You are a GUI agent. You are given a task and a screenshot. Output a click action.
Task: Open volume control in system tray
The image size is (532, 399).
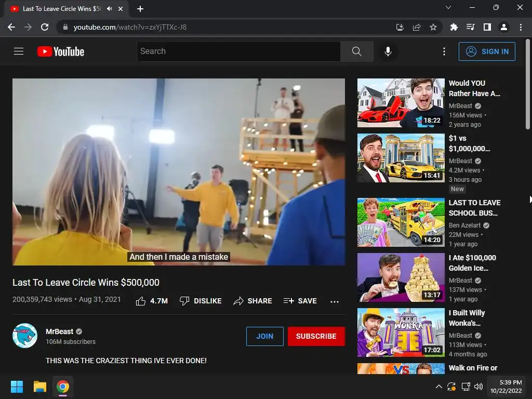point(478,387)
